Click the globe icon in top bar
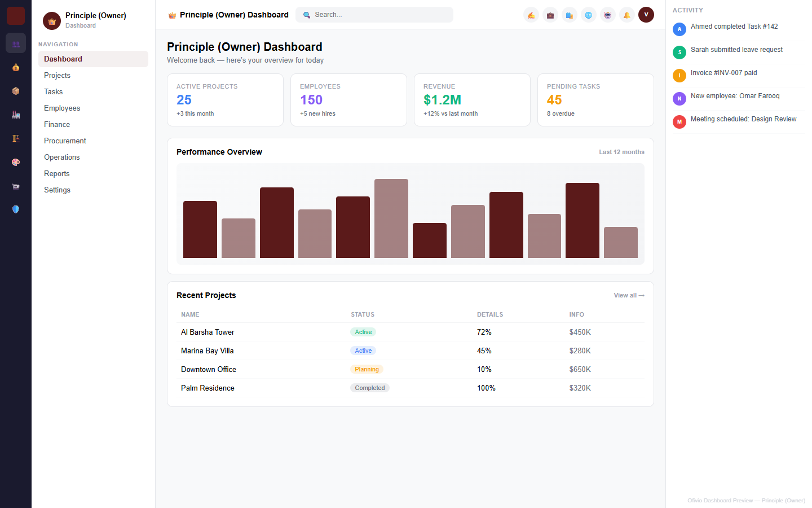Screen dimensions: 812x508 [x=589, y=15]
